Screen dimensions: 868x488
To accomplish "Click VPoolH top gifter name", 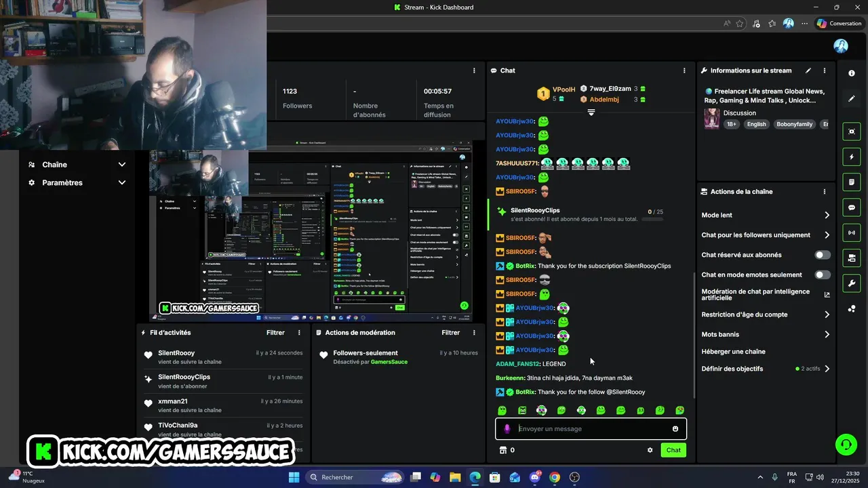I will [x=564, y=89].
